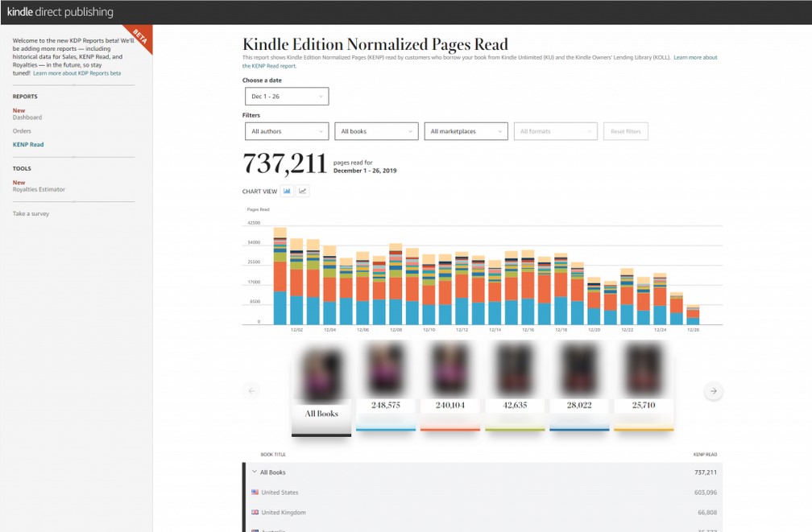
Task: Go to previous books in carousel
Action: click(x=251, y=391)
